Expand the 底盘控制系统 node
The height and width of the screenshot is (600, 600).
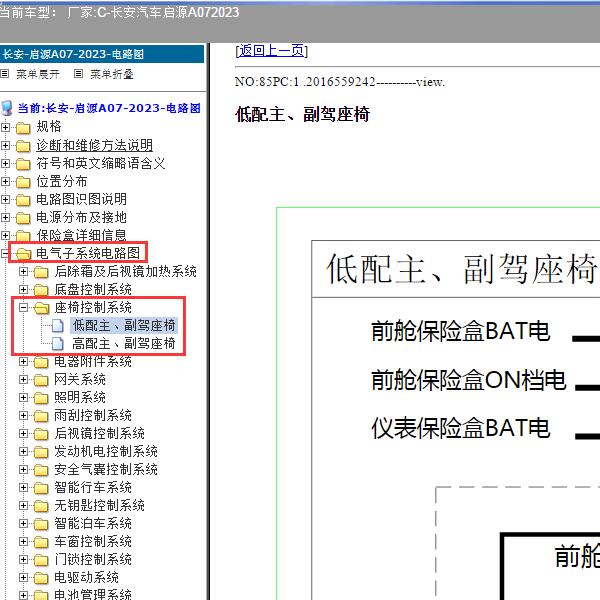(23, 289)
